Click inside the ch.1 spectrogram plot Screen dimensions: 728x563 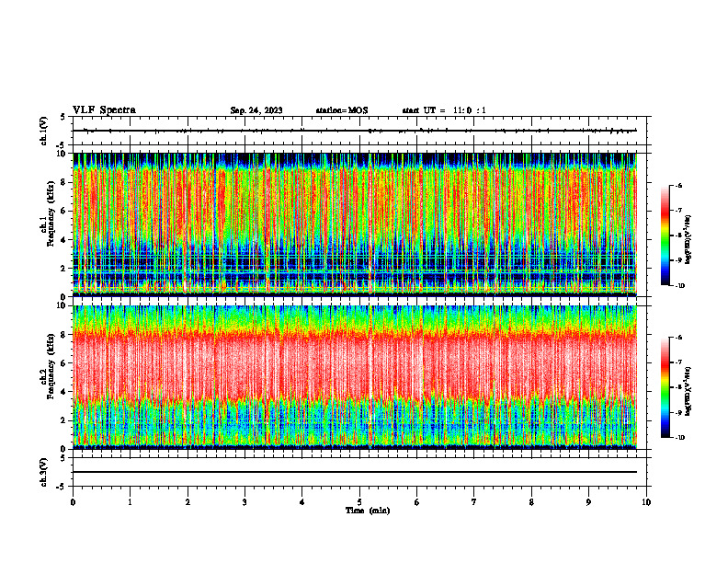coord(355,224)
